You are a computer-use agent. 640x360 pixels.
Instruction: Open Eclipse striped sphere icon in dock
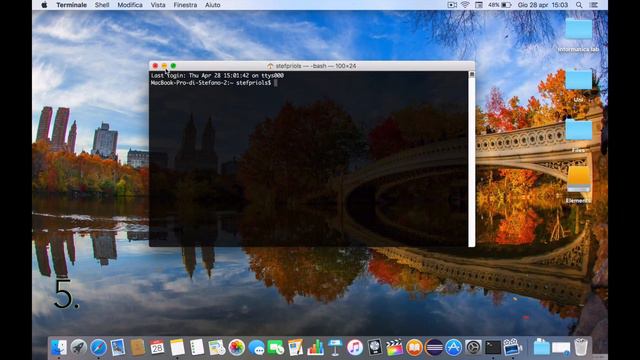[x=434, y=347]
